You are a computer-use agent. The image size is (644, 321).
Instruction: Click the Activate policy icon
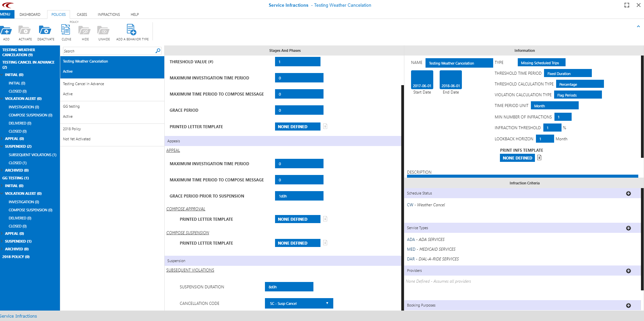25,31
